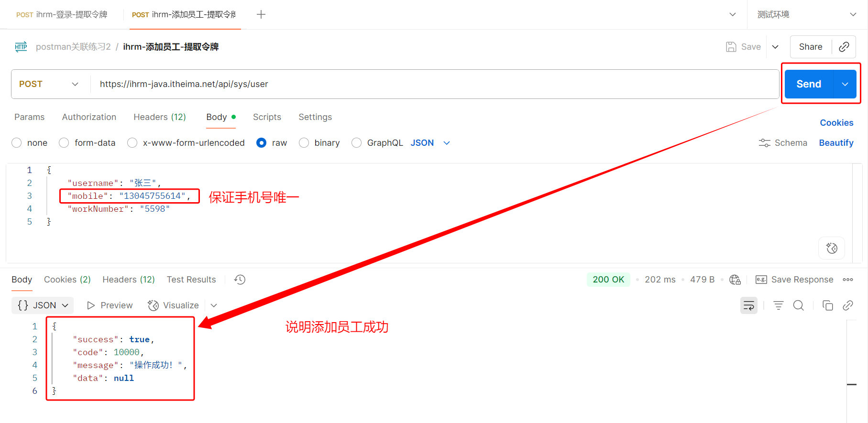Open response Headers (12) tab
Image resolution: width=868 pixels, height=423 pixels.
129,280
